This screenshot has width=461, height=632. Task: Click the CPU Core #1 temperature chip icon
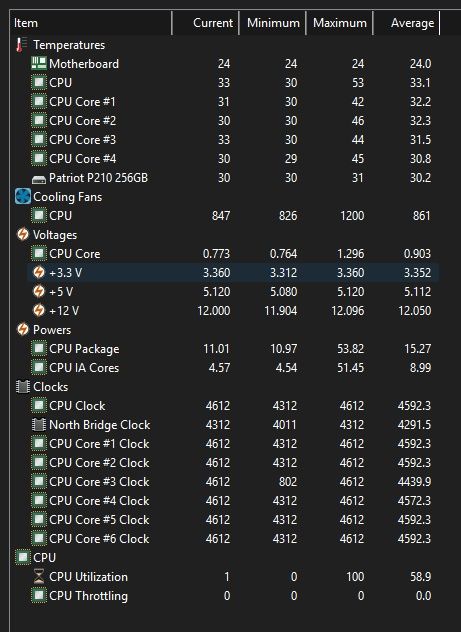click(x=39, y=101)
